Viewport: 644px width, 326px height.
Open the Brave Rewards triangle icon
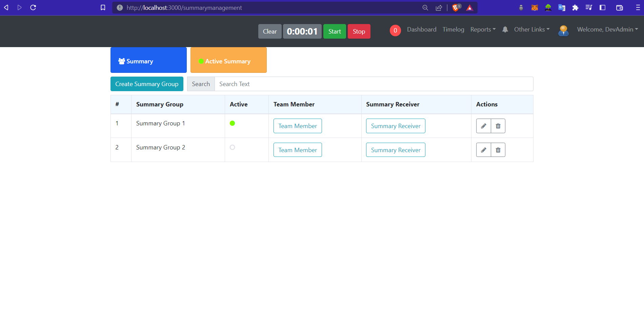point(469,8)
